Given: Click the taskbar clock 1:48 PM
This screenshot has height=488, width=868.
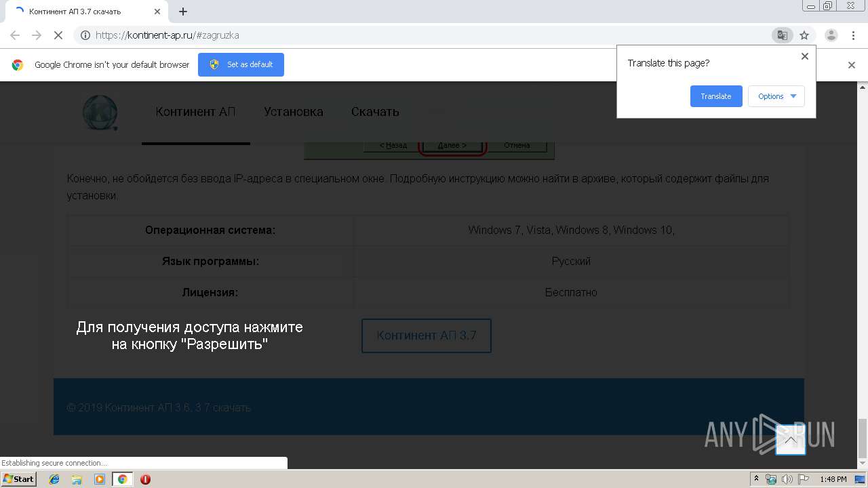Looking at the screenshot, I should point(833,479).
